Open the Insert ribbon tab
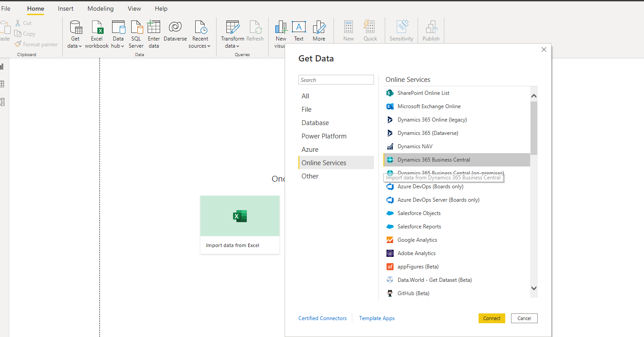This screenshot has width=644, height=337. pos(66,8)
